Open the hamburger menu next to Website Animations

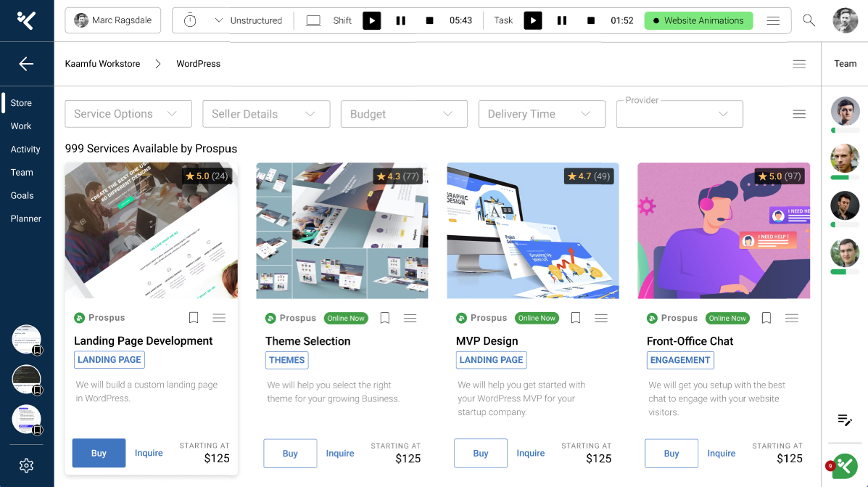click(773, 20)
